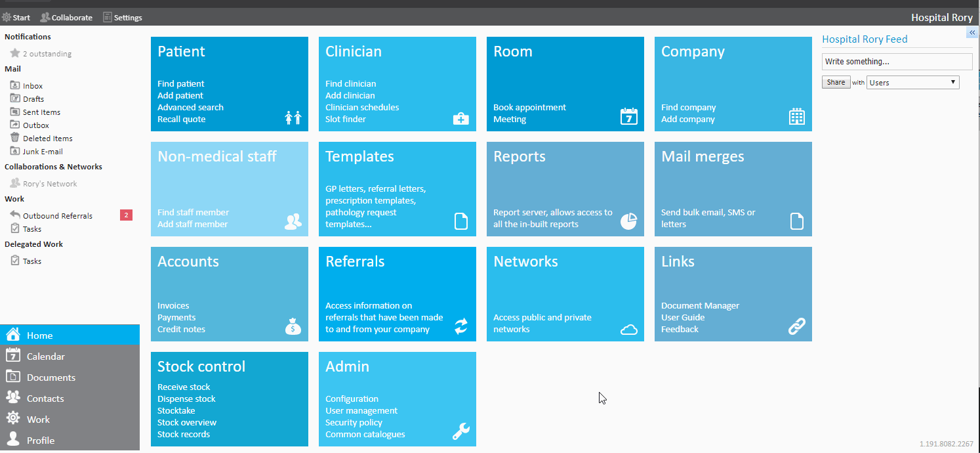Switch to the Calendar section
Image resolution: width=980 pixels, height=453 pixels.
(46, 356)
